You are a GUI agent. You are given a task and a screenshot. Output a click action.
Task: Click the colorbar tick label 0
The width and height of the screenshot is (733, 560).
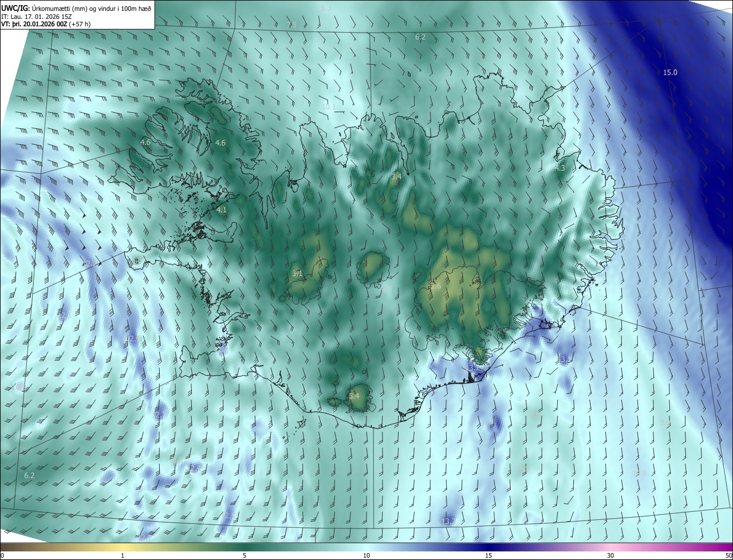[x=2, y=555]
